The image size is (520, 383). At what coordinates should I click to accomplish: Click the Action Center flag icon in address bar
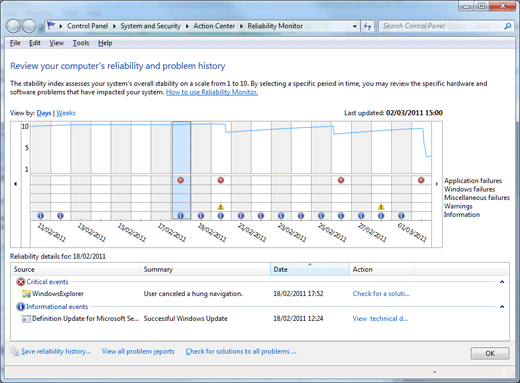(x=51, y=26)
